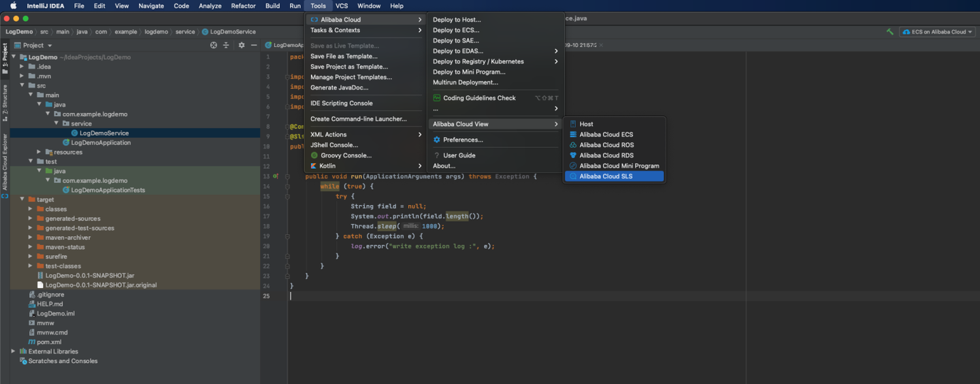Open the VCS menu
The width and height of the screenshot is (980, 384).
[x=342, y=5]
